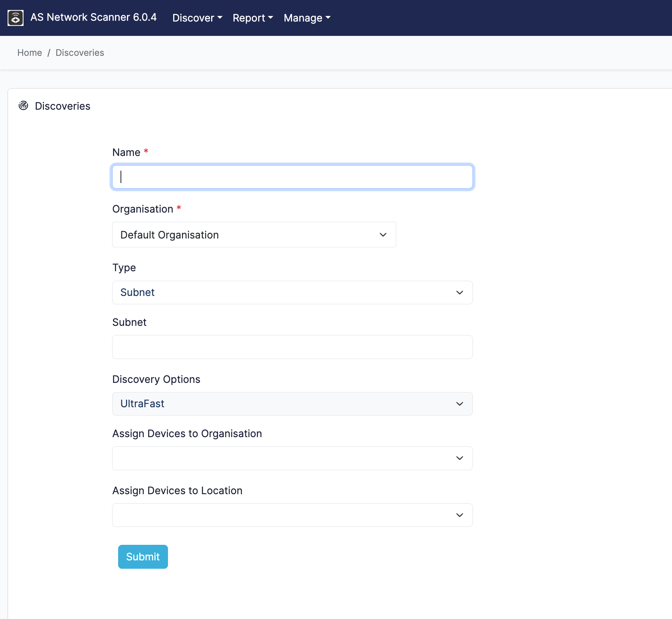Click the Subnet text input field
672x619 pixels.
(x=293, y=347)
